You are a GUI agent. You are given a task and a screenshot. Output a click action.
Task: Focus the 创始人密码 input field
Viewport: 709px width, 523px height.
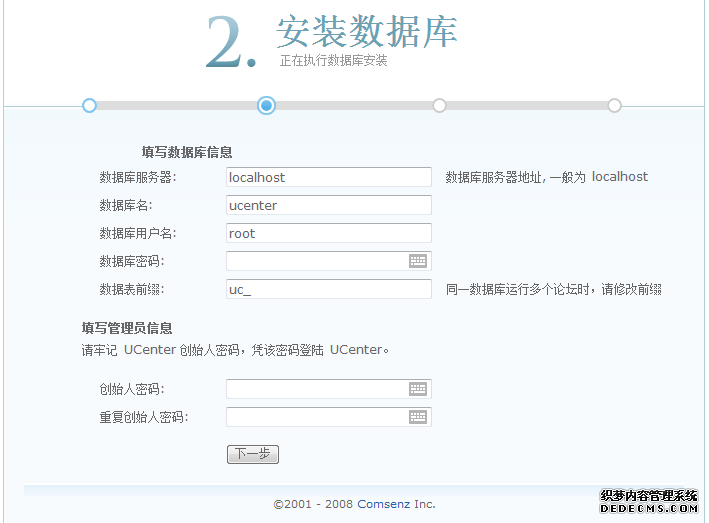point(316,389)
